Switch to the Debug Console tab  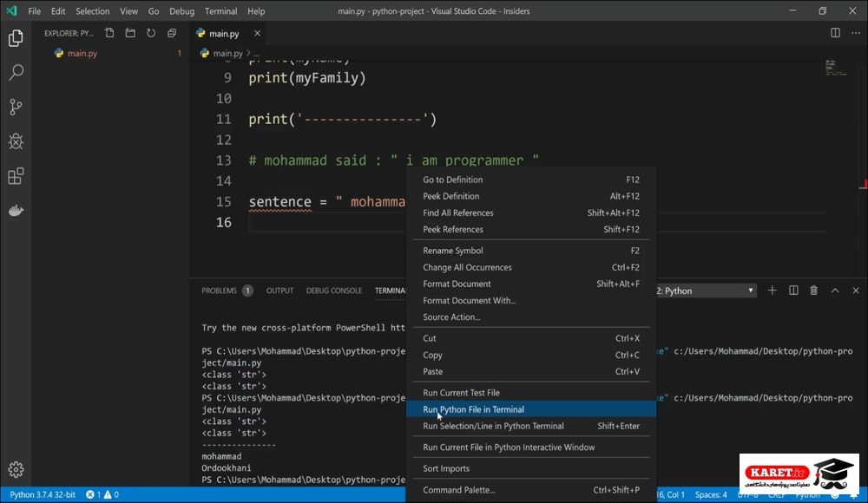click(334, 291)
